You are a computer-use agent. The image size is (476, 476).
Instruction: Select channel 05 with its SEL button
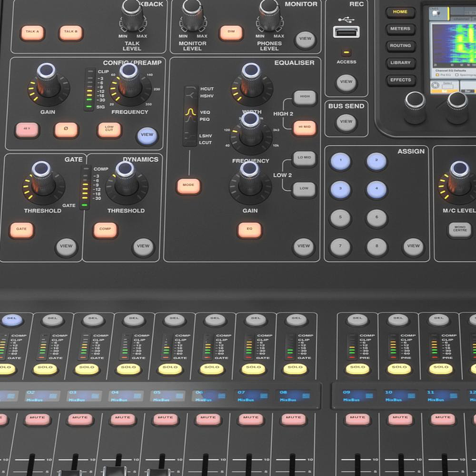pyautogui.click(x=175, y=319)
